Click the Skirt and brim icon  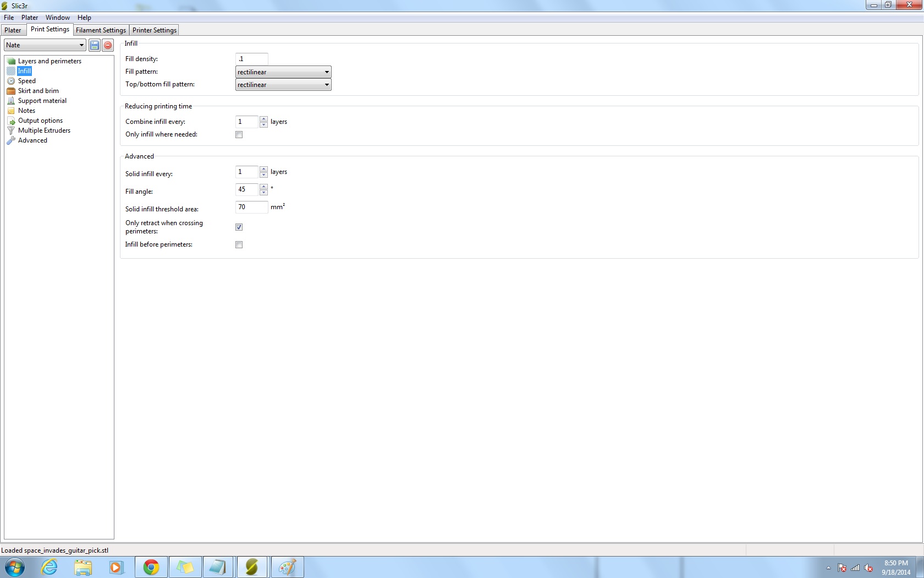(11, 91)
